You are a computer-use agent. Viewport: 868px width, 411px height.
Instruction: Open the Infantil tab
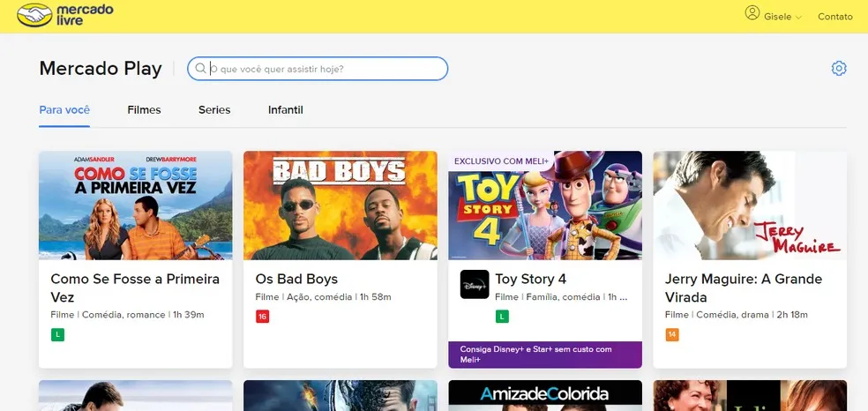tap(285, 109)
